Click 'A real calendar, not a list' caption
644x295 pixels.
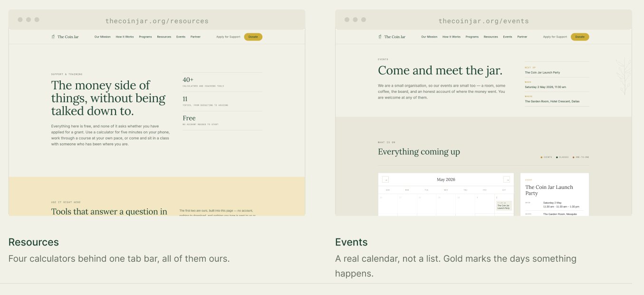(x=455, y=266)
